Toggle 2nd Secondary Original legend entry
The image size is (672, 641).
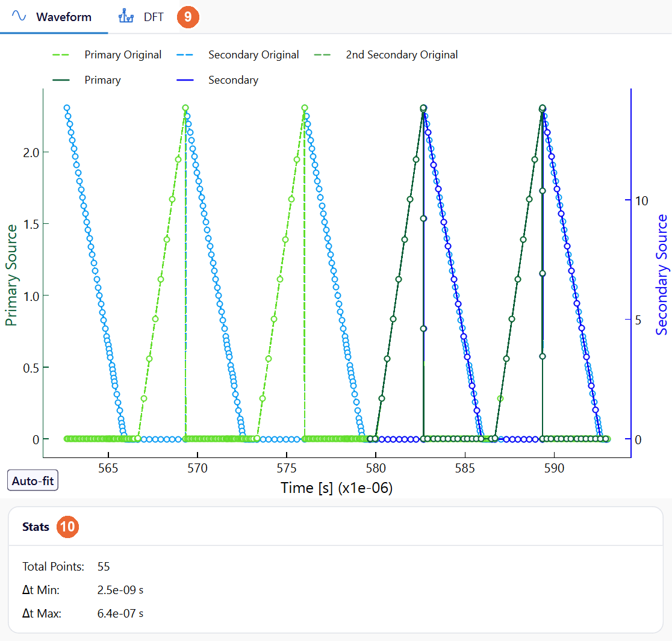pos(386,55)
